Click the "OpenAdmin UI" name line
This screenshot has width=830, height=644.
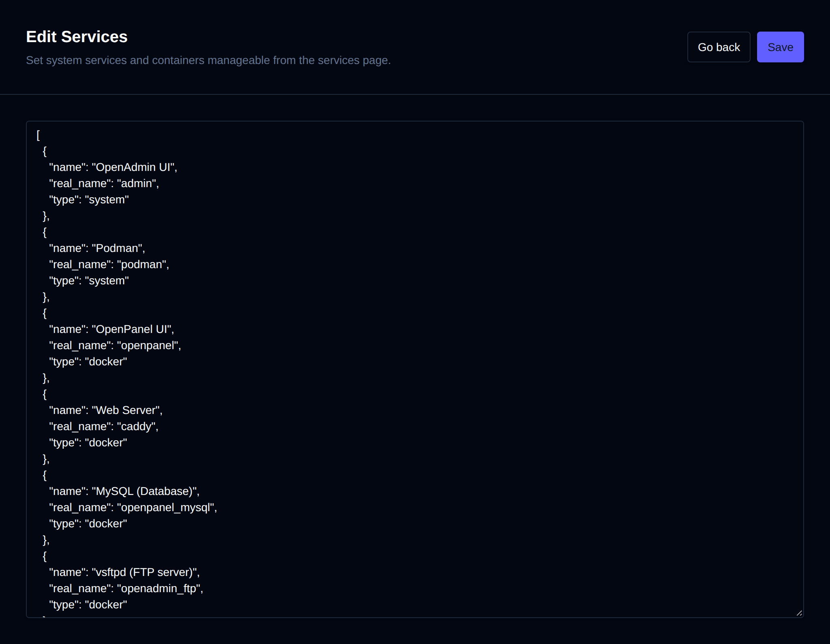pyautogui.click(x=113, y=167)
